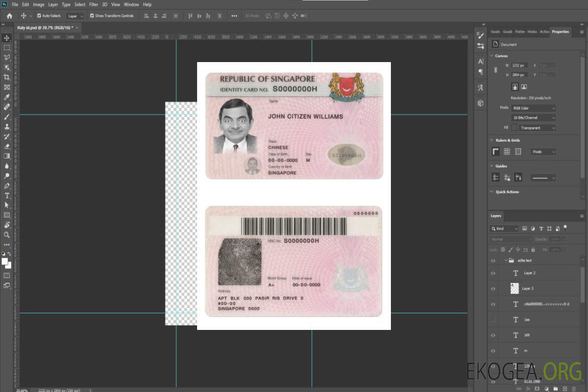Select landscape canvas orientation button
Screen dimensions: 588x392
pos(524,87)
